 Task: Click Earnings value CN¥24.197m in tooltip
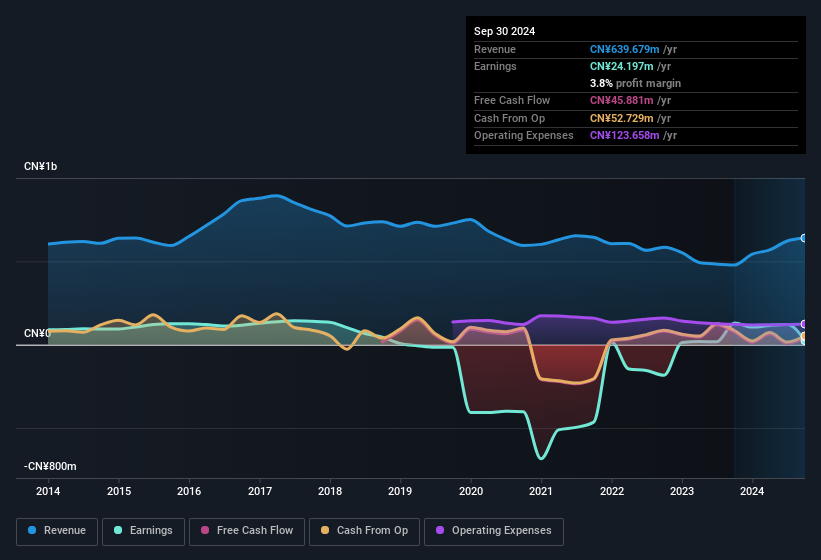pyautogui.click(x=622, y=66)
